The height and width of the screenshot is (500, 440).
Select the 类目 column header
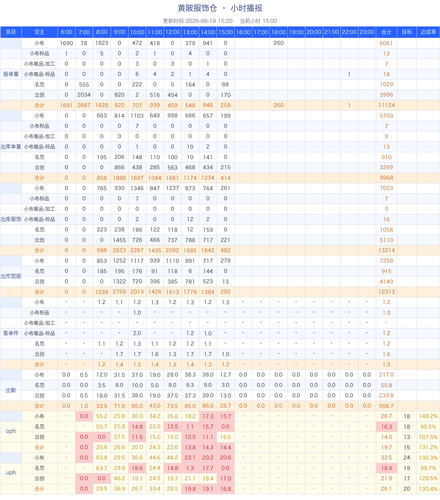click(x=11, y=32)
